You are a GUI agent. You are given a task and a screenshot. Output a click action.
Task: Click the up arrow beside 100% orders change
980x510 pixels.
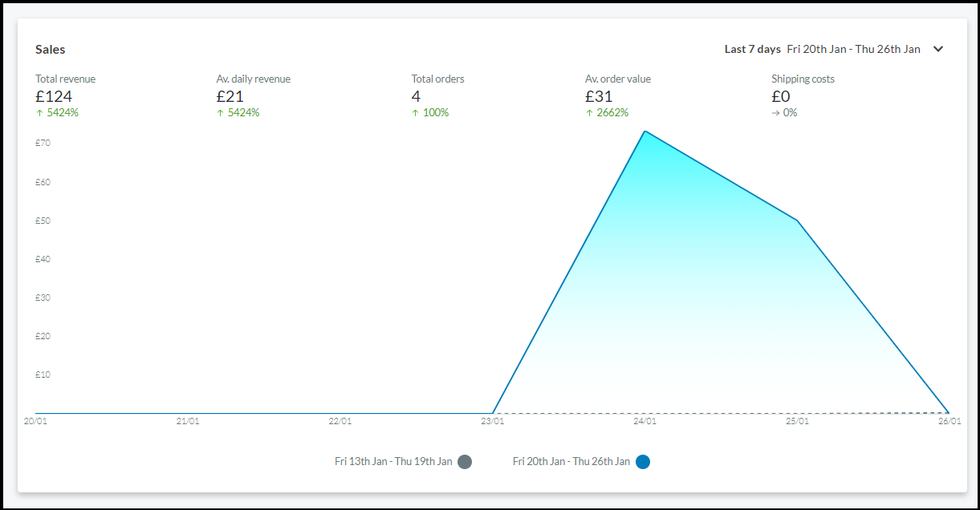click(x=415, y=113)
